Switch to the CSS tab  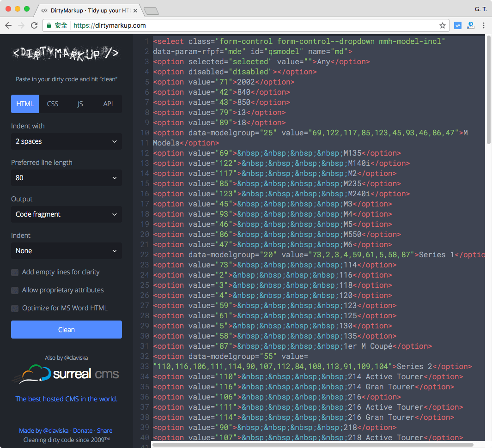pyautogui.click(x=53, y=104)
